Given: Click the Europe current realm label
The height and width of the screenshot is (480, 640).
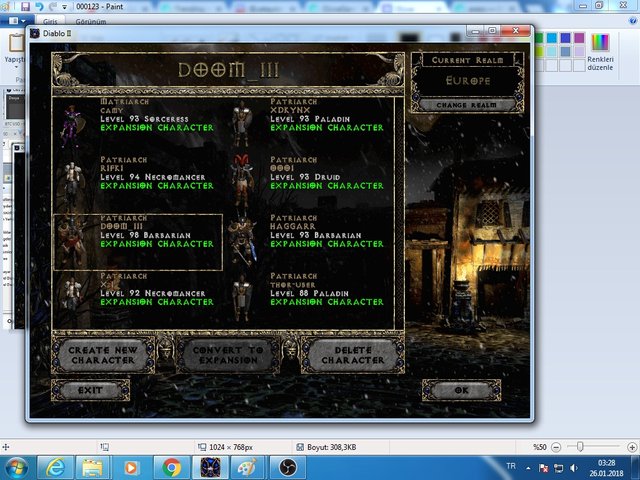Looking at the screenshot, I should [x=468, y=80].
